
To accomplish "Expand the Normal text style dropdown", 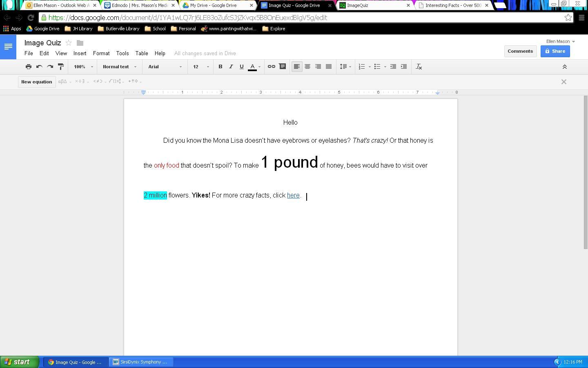I will 119,67.
